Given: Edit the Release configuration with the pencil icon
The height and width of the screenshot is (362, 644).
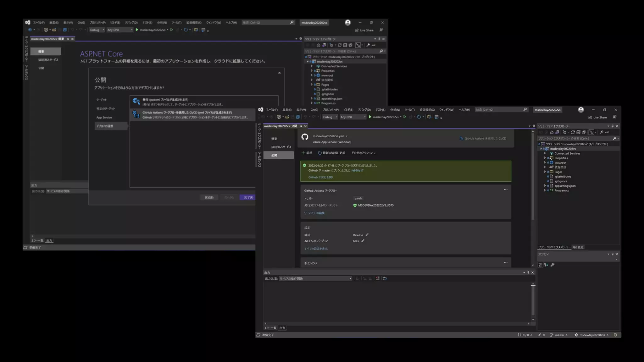Looking at the screenshot, I should coord(367,235).
